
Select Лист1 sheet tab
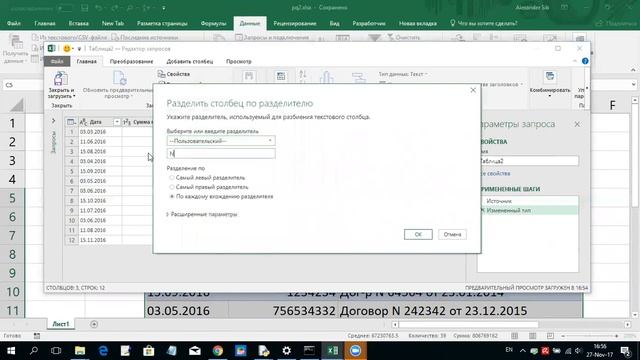[x=60, y=324]
